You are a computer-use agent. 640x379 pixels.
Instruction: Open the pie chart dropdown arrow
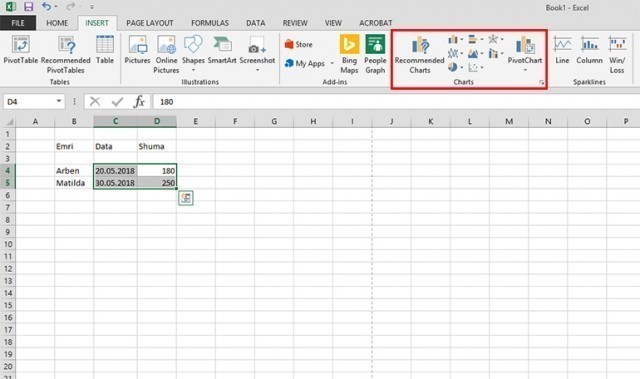point(462,67)
